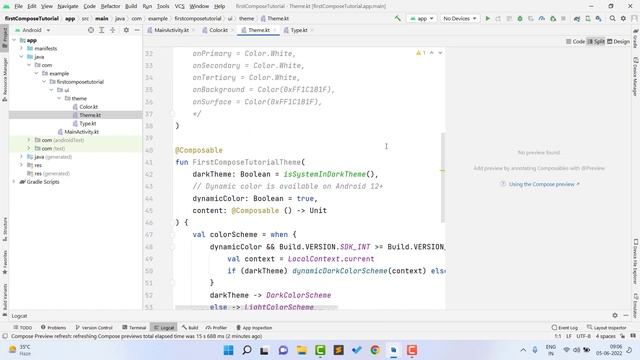
Task: Open the Refactor menu
Action: 110,6
